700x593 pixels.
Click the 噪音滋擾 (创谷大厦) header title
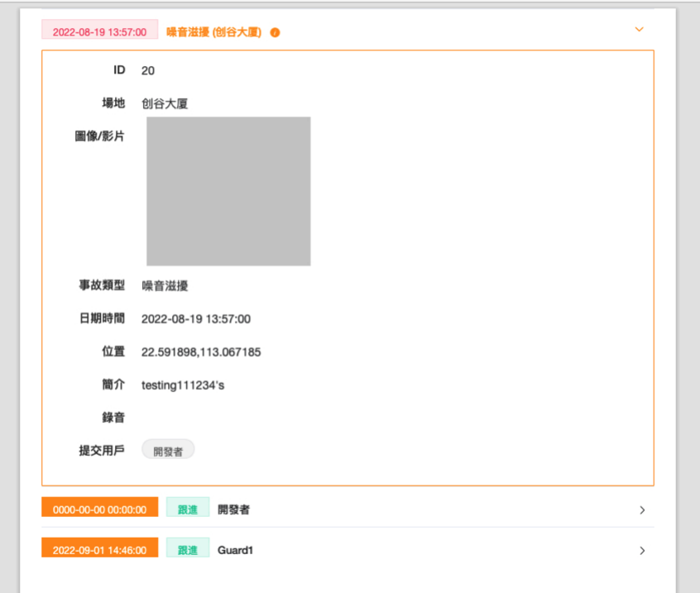(x=213, y=32)
